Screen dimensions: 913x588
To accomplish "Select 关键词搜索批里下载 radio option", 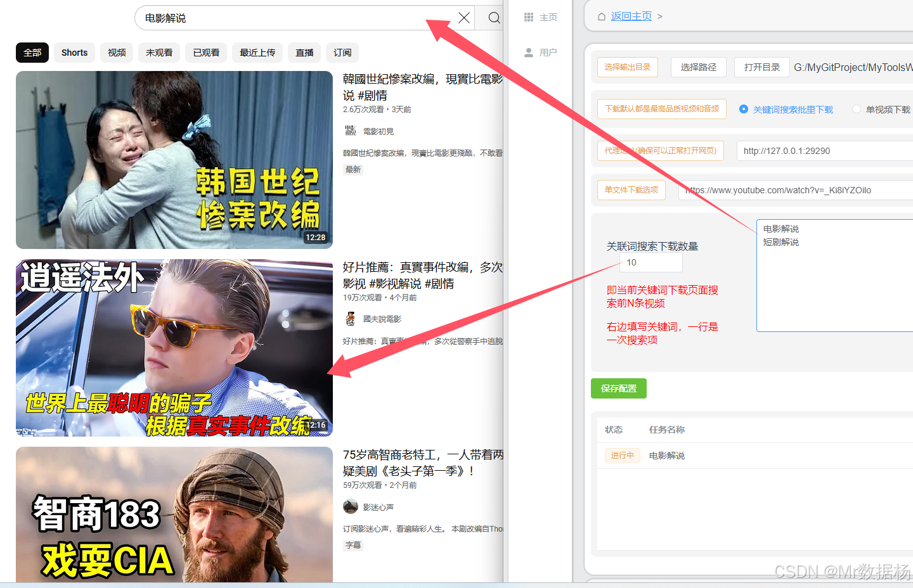I will tap(744, 109).
